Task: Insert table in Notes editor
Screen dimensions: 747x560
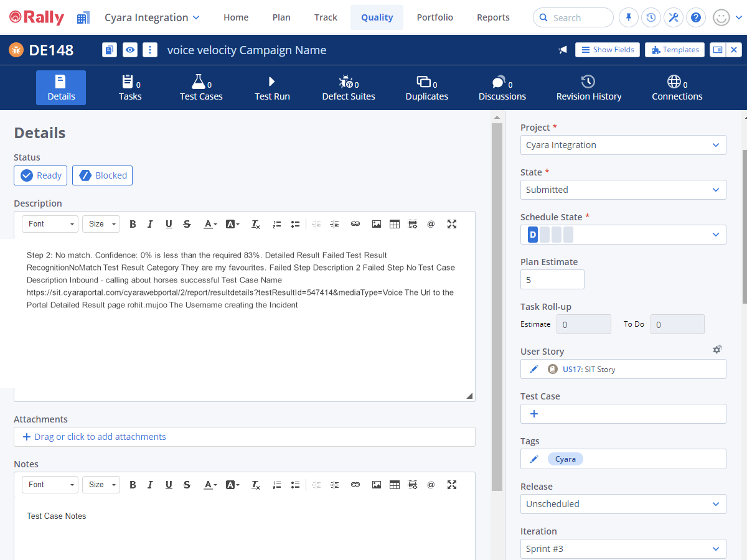Action: tap(395, 485)
